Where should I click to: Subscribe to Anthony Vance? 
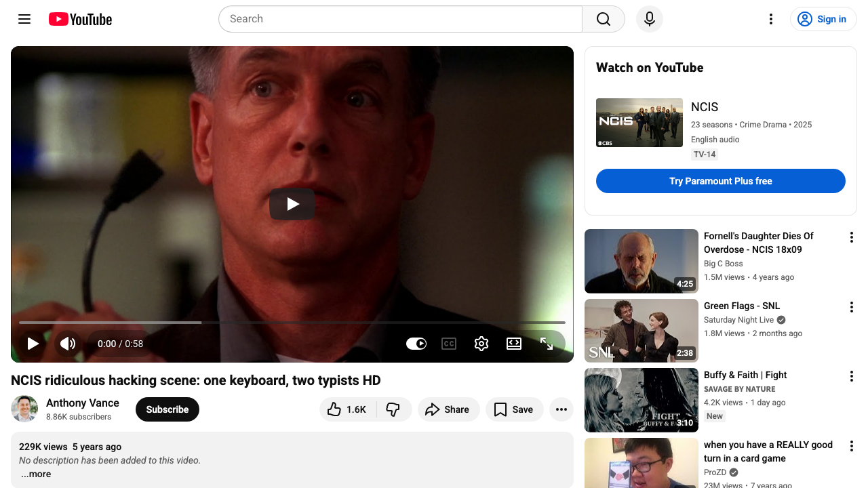click(167, 409)
